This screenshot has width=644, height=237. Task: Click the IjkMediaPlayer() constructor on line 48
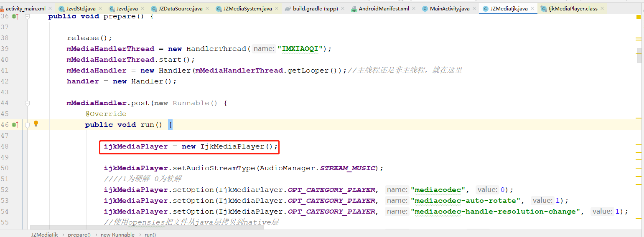pos(237,146)
